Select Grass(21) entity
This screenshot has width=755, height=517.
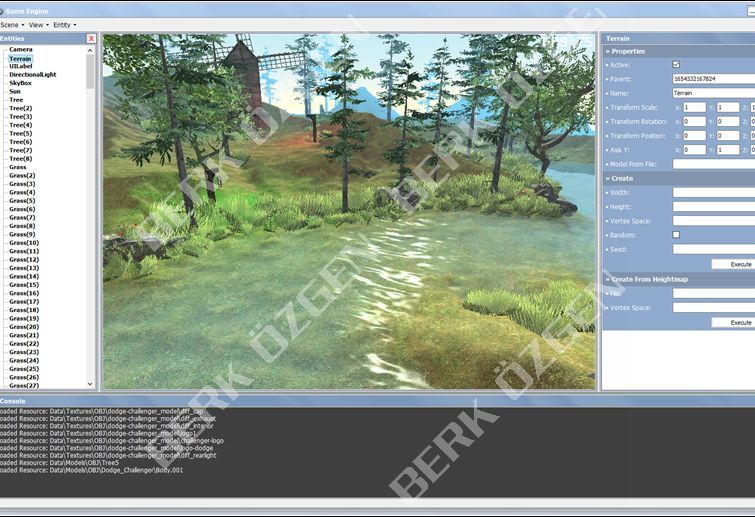click(x=24, y=335)
